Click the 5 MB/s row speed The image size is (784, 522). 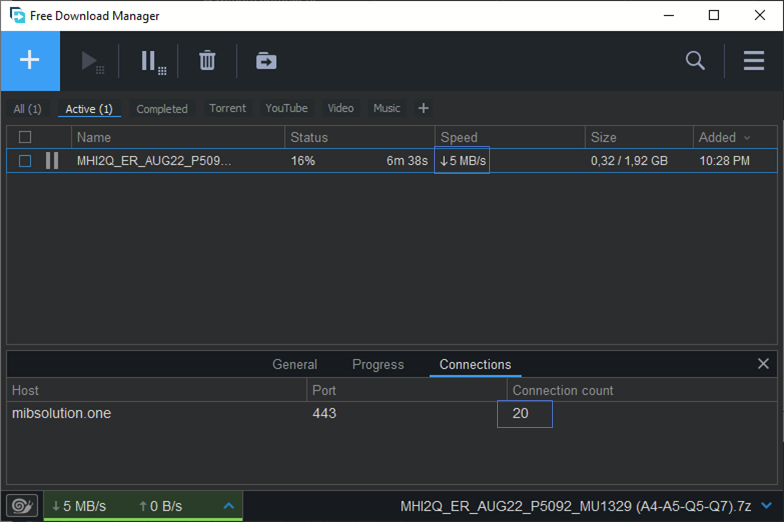click(462, 160)
